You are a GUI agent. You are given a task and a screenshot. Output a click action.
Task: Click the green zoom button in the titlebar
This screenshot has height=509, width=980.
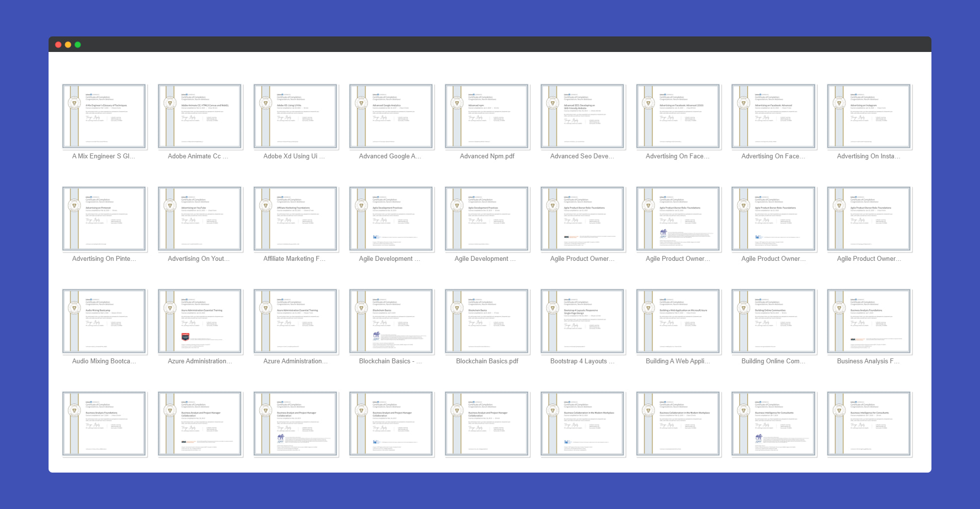point(78,44)
